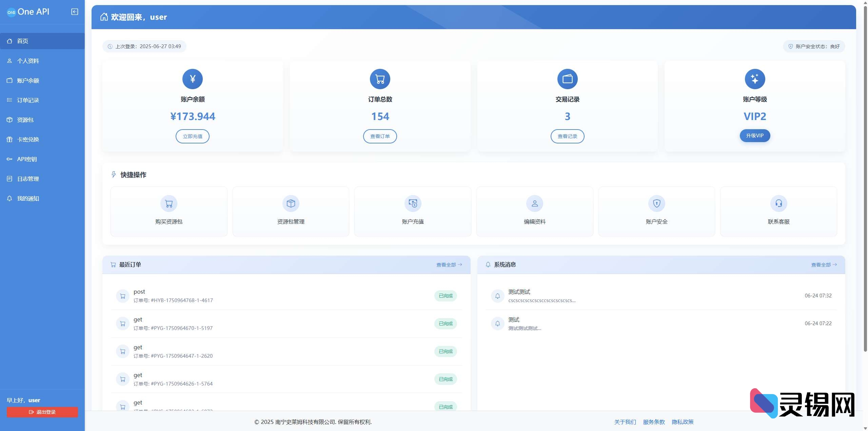
Task: Click the cube icon for 资源包管理
Action: tap(291, 203)
